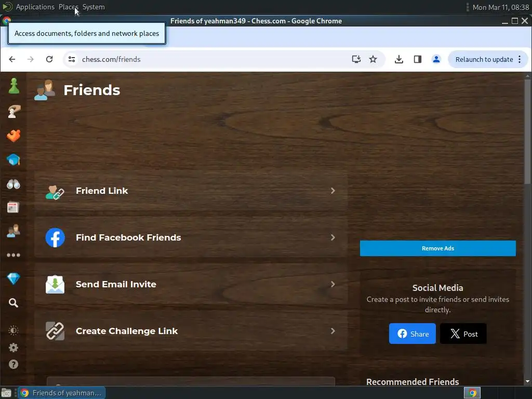Open the site information icon in address bar
The width and height of the screenshot is (532, 399).
click(72, 59)
